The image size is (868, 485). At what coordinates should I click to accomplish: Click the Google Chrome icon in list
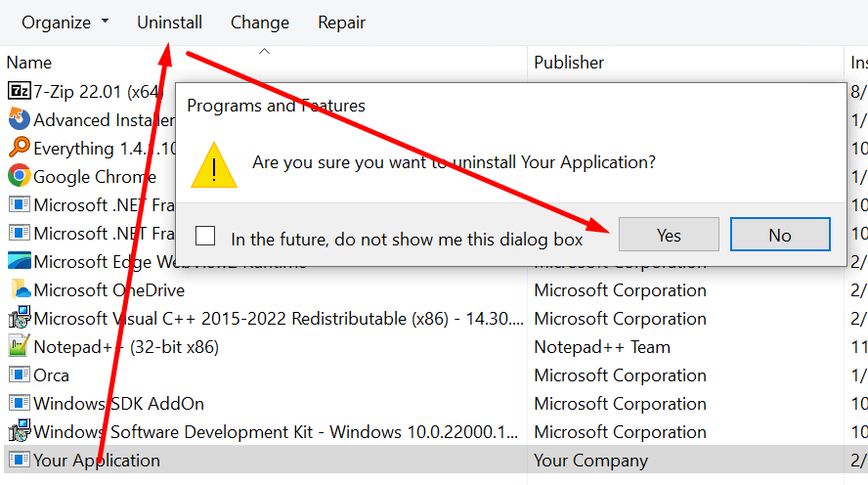19,175
